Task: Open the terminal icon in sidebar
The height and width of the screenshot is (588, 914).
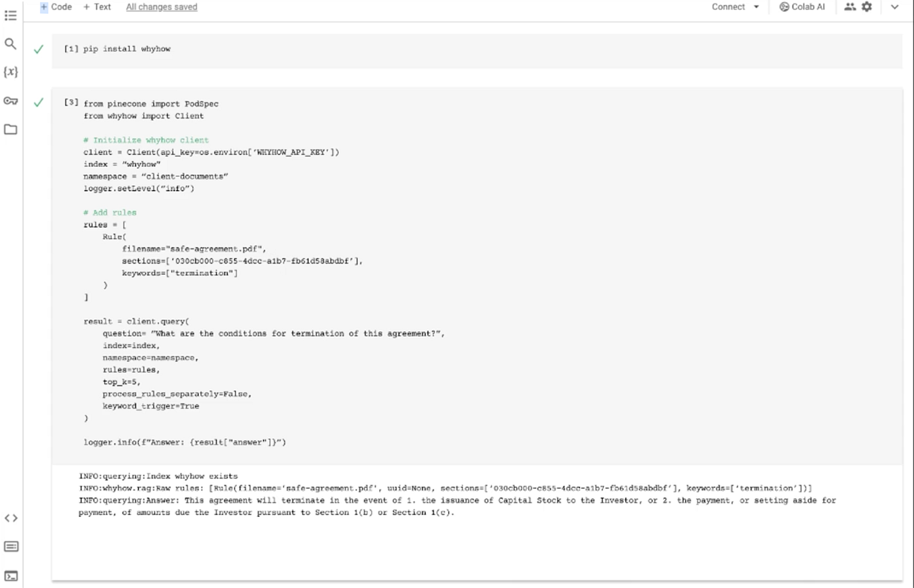Action: [x=11, y=576]
